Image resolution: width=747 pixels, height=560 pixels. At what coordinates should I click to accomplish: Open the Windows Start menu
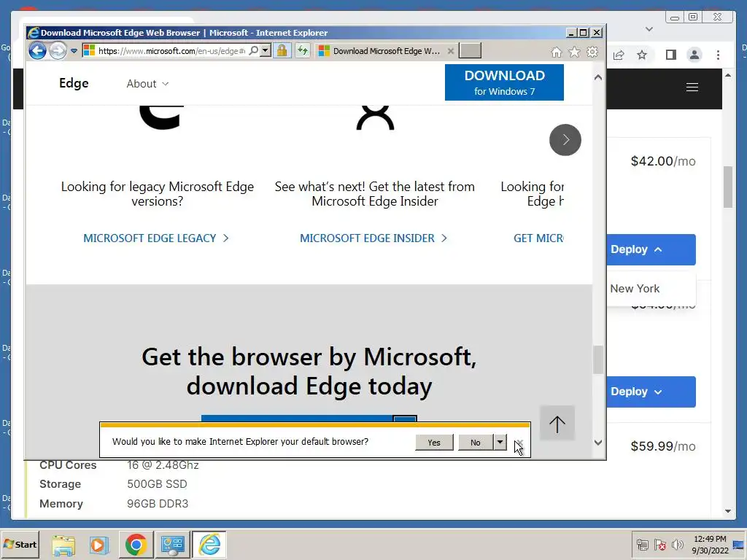[x=20, y=544]
